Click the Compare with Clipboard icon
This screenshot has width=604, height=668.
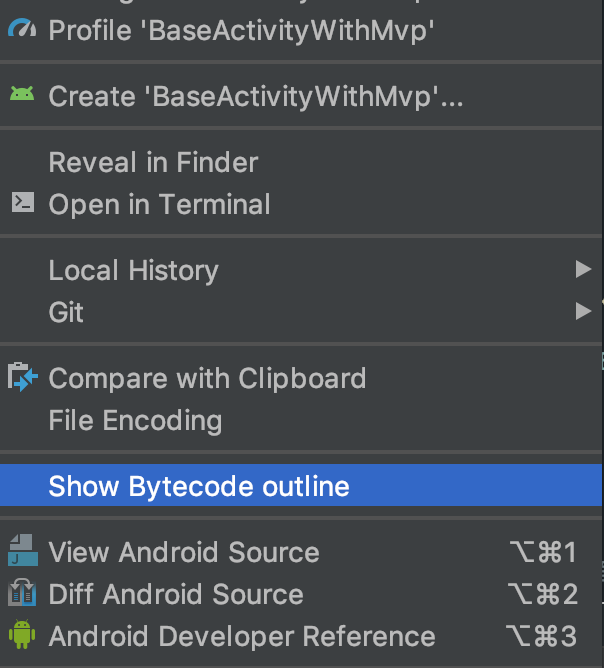click(x=22, y=377)
